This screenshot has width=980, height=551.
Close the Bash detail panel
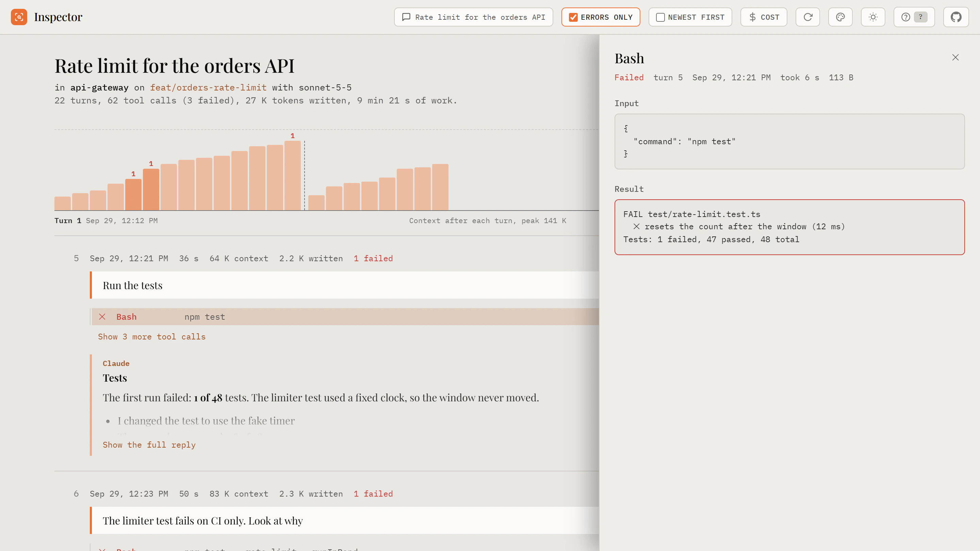coord(955,57)
